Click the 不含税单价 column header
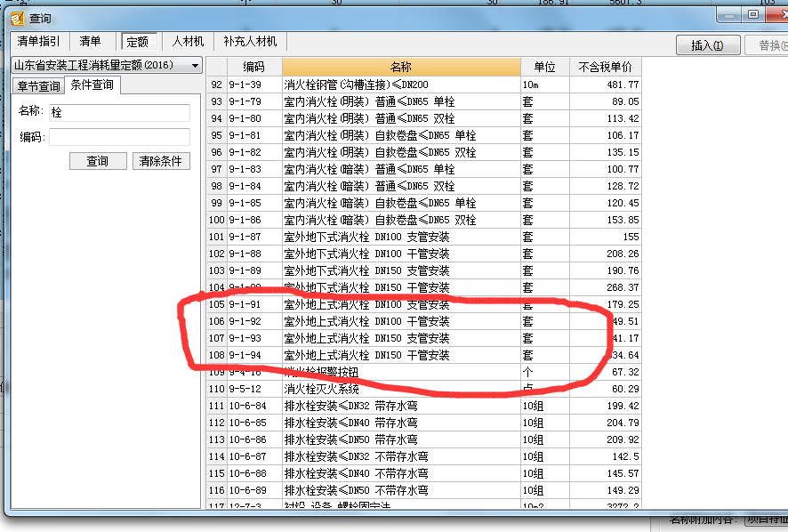The image size is (788, 532). [x=605, y=67]
